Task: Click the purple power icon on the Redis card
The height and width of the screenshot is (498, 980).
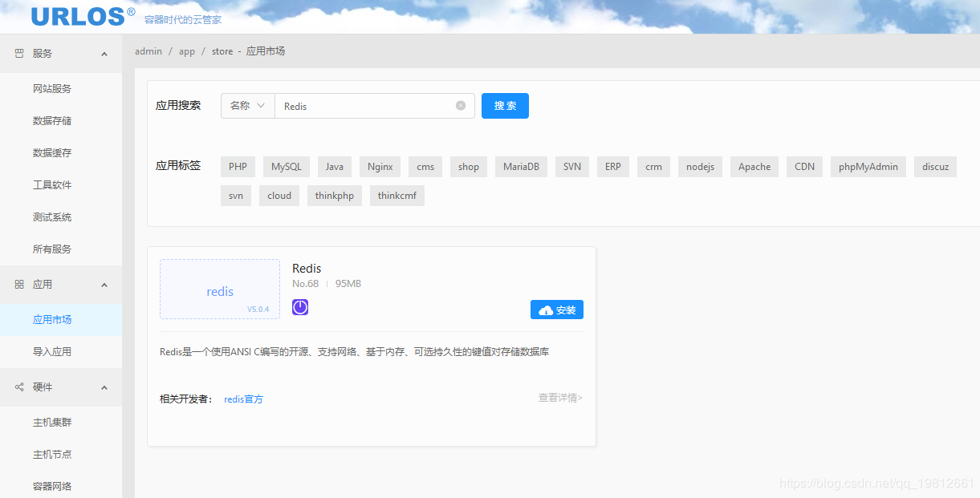Action: (x=299, y=307)
